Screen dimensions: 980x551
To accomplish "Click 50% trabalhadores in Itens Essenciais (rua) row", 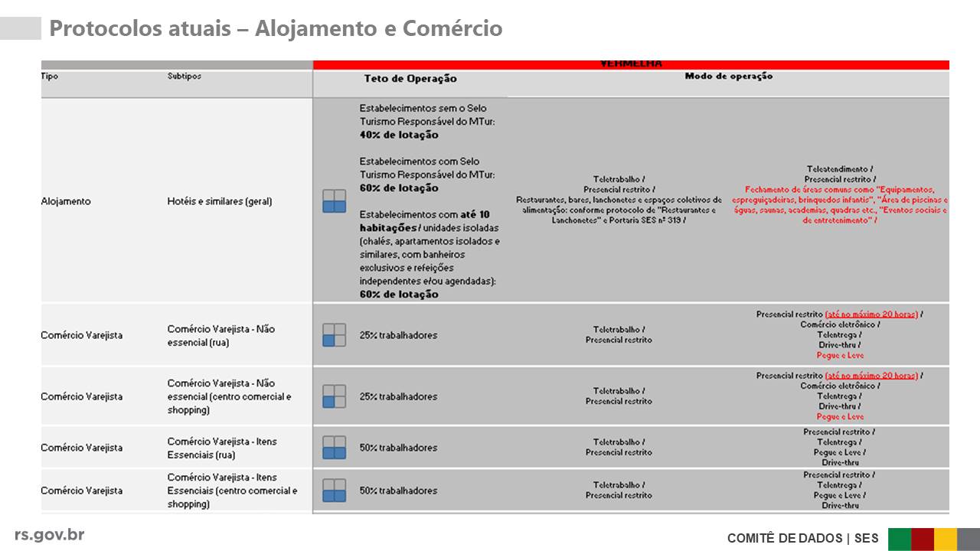I will (398, 448).
